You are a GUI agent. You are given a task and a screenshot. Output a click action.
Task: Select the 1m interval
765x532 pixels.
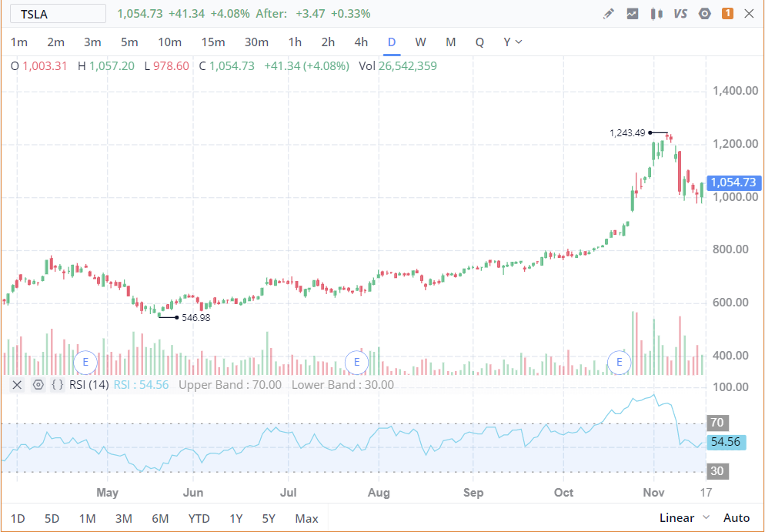19,42
